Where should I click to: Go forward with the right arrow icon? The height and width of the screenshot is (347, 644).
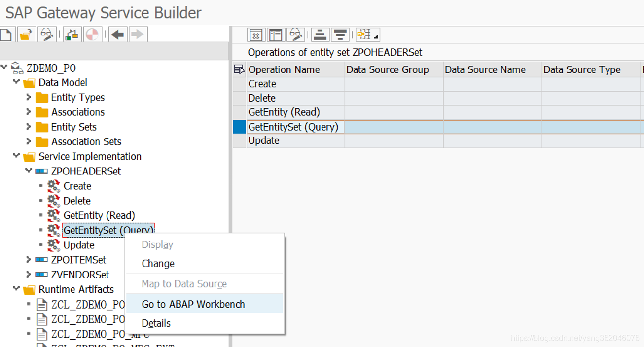pyautogui.click(x=138, y=35)
